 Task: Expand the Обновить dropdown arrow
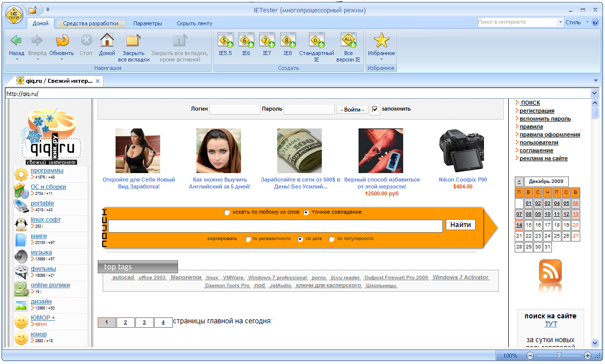pyautogui.click(x=62, y=60)
